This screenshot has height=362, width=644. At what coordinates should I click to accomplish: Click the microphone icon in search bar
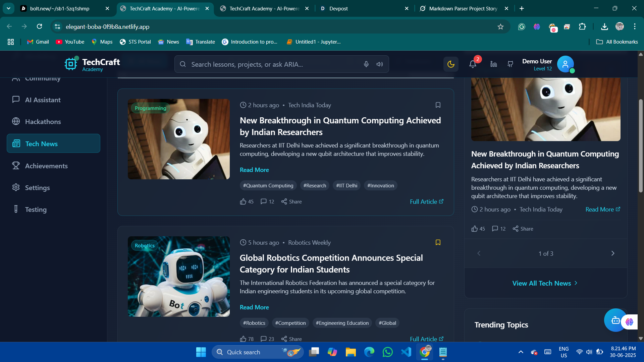(366, 64)
